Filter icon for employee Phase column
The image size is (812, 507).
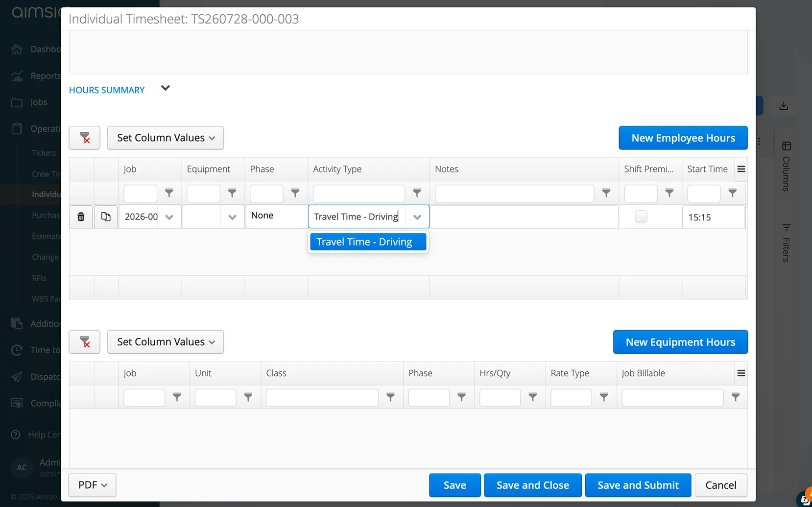pos(295,193)
